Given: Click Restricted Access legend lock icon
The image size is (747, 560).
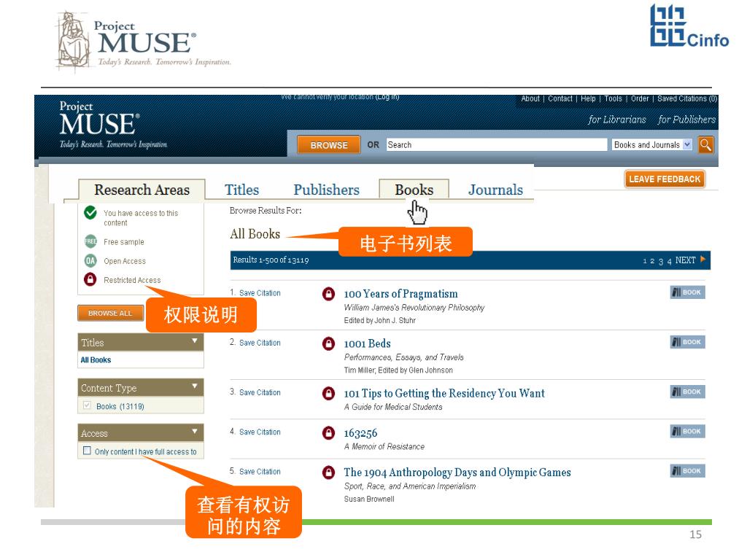Looking at the screenshot, I should 90,279.
